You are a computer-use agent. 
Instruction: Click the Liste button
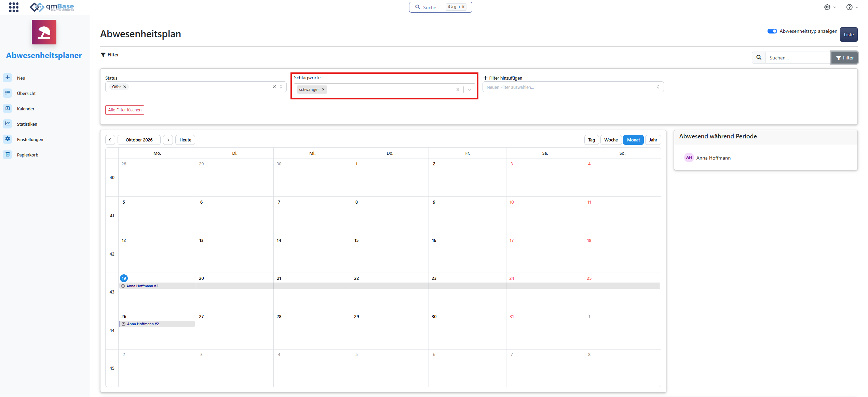click(x=849, y=35)
